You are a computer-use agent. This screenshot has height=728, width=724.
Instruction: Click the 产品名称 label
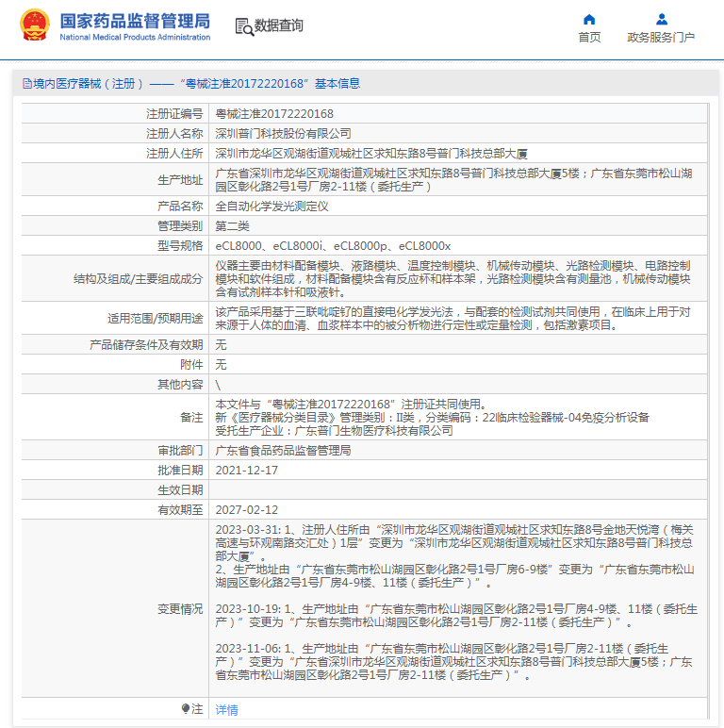[x=180, y=207]
